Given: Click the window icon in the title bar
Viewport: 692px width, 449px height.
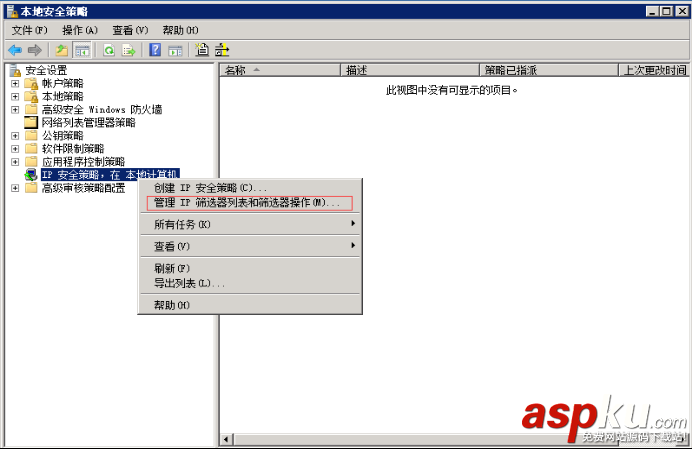Looking at the screenshot, I should pyautogui.click(x=12, y=11).
